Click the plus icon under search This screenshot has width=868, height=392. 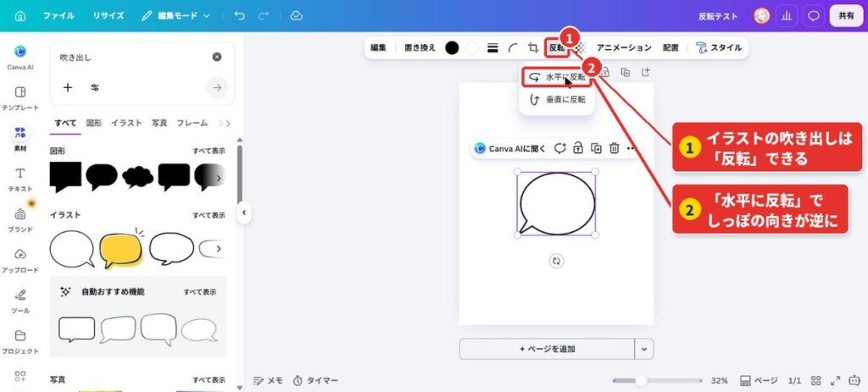[x=68, y=87]
